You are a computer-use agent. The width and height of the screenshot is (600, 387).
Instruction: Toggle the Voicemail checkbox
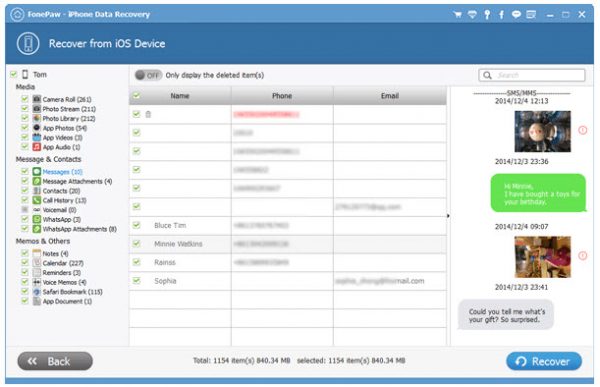25,209
